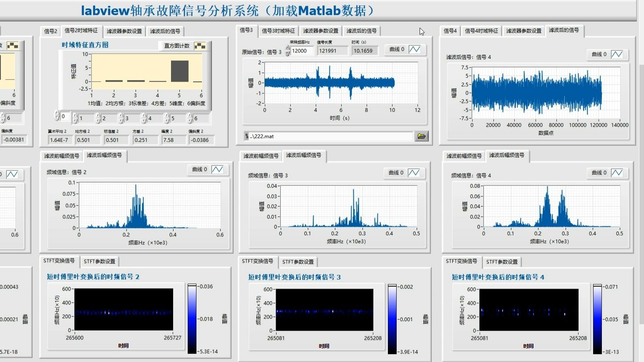Click the stepper beside histogram value 4
The image size is (644, 362).
pyautogui.click(x=144, y=118)
